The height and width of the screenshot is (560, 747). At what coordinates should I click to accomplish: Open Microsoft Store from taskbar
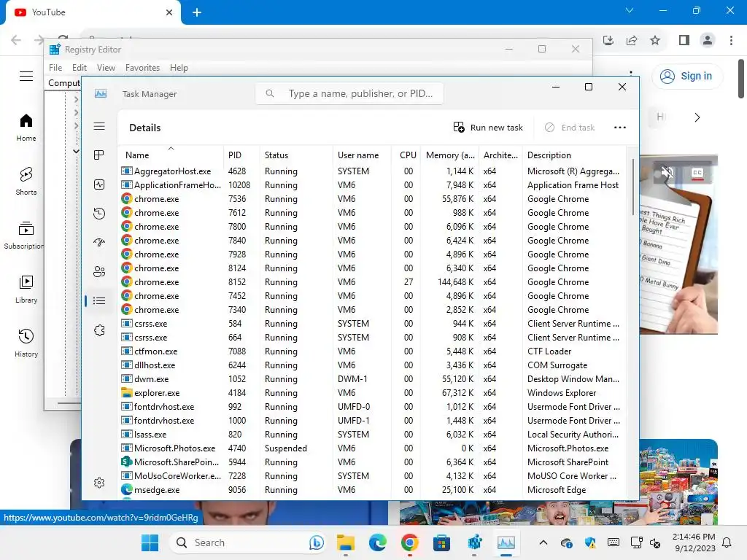[x=441, y=542]
